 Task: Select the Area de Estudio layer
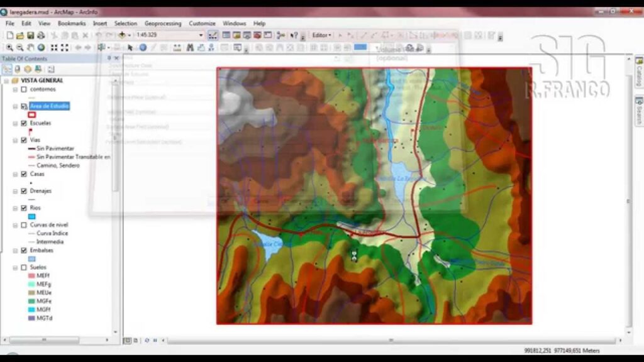50,106
